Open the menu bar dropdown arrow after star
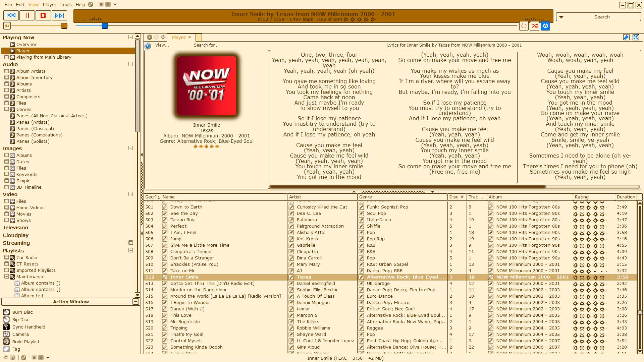Viewport: 644px width, 362px height. pos(115,4)
